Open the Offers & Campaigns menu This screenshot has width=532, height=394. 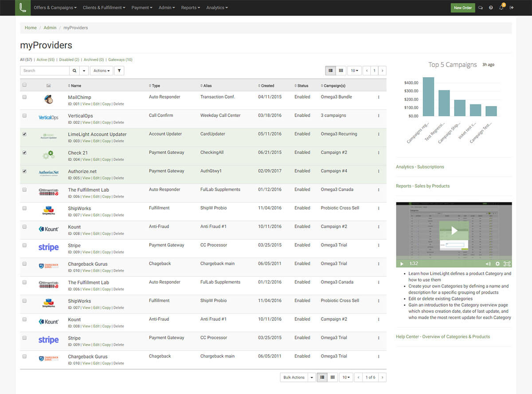click(x=55, y=8)
